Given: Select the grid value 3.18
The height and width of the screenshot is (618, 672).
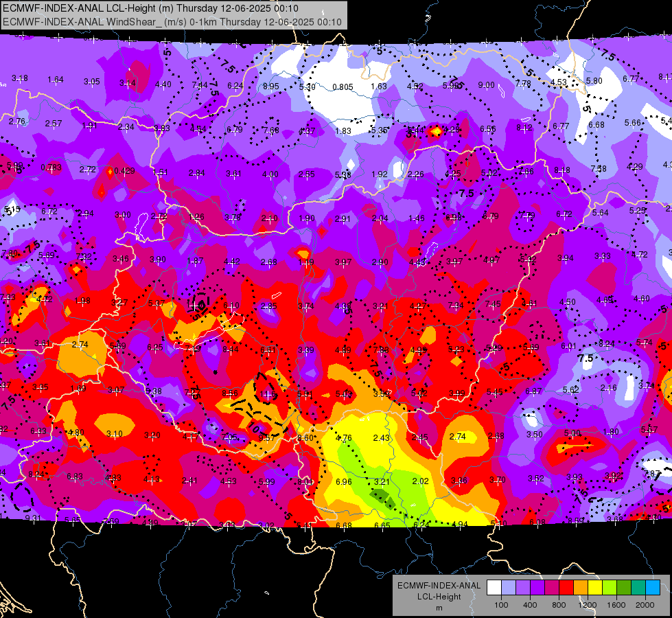Looking at the screenshot, I should click(20, 78).
